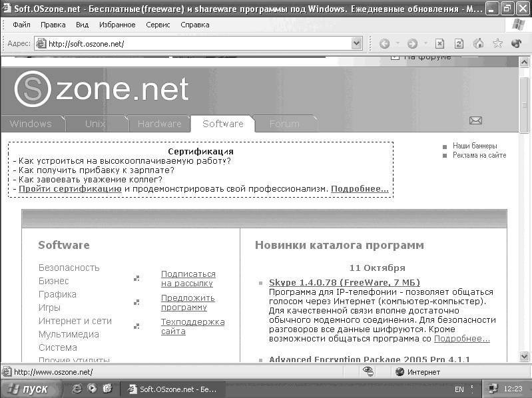Click the Интернет zone in the status bar
Screen dimensions: 532x398
coord(418,372)
